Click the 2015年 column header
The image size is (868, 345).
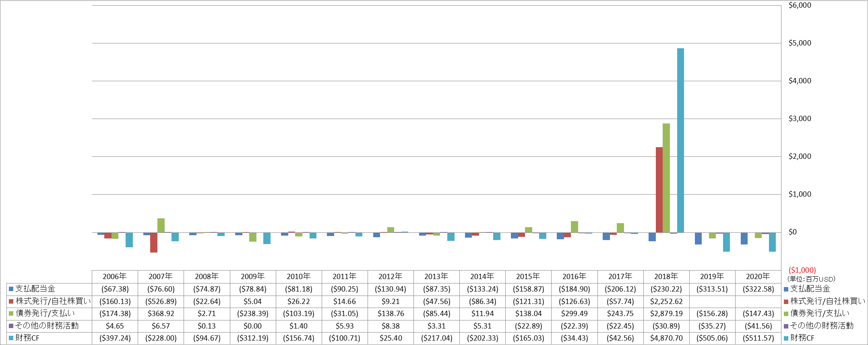[x=528, y=277]
